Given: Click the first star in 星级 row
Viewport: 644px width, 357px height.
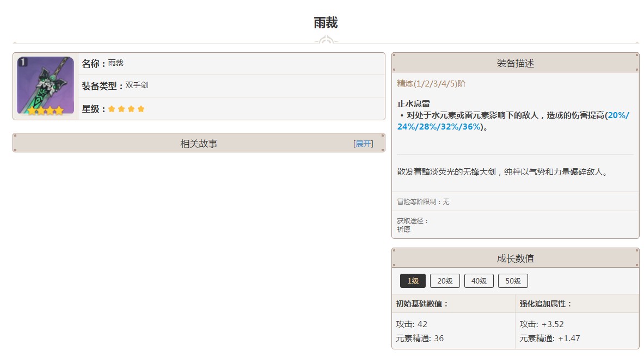Looking at the screenshot, I should coord(112,109).
